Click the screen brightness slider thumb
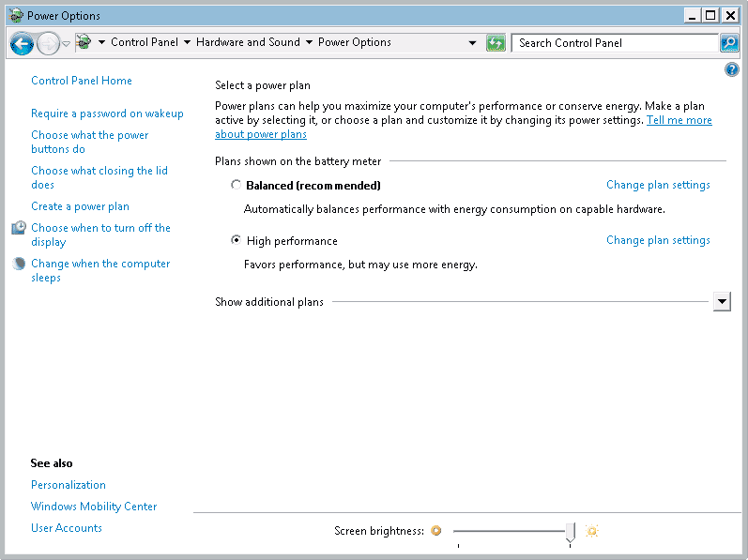The width and height of the screenshot is (748, 560). [570, 532]
